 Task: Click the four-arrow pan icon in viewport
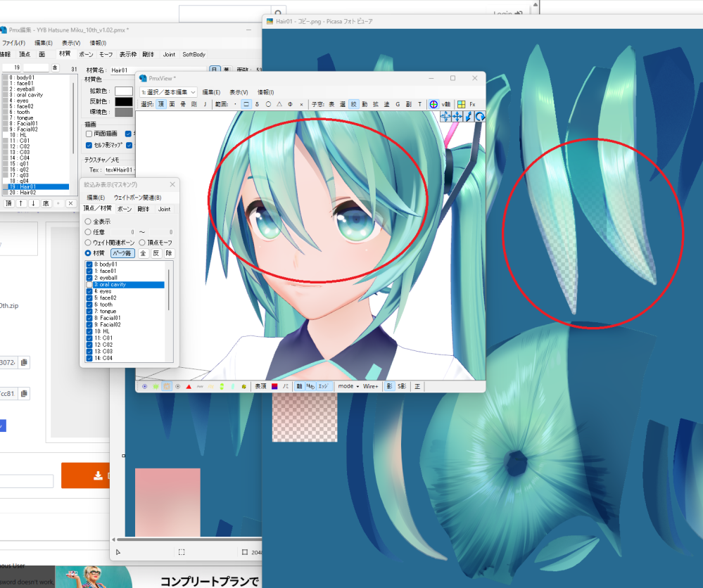(457, 117)
